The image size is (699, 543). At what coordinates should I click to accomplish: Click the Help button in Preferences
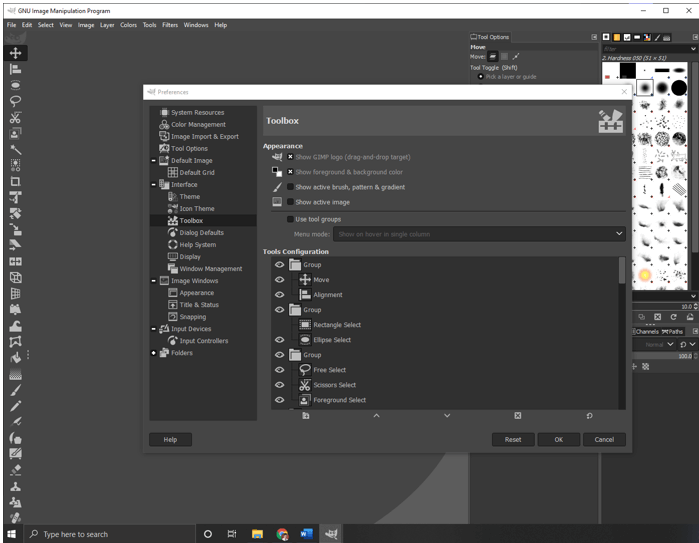point(170,440)
